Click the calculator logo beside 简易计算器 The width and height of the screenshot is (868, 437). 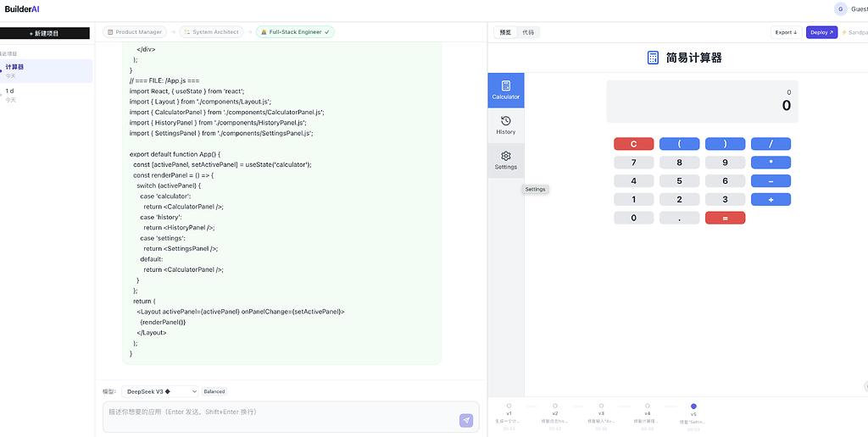(x=653, y=58)
